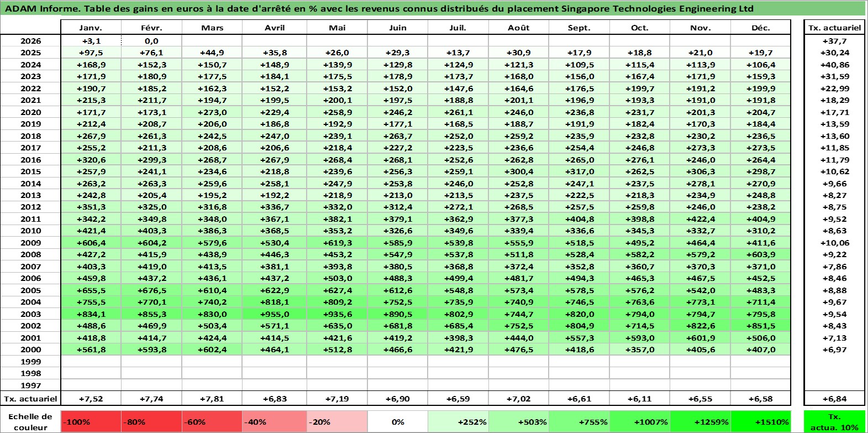Select the -60% color scale swatch
The height and width of the screenshot is (433, 868).
212,422
